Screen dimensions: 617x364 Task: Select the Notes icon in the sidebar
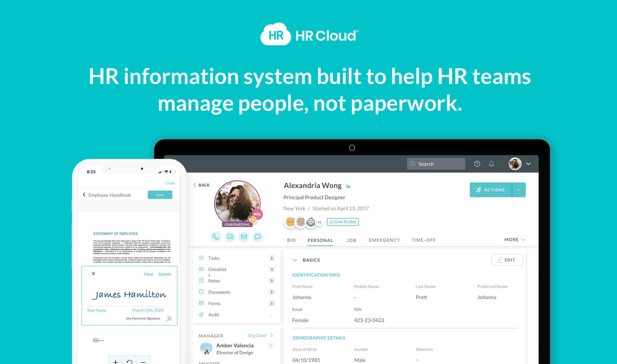[x=201, y=281]
